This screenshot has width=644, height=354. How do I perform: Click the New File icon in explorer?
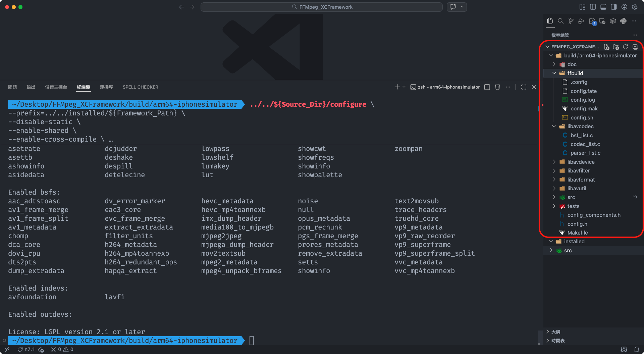coord(606,47)
